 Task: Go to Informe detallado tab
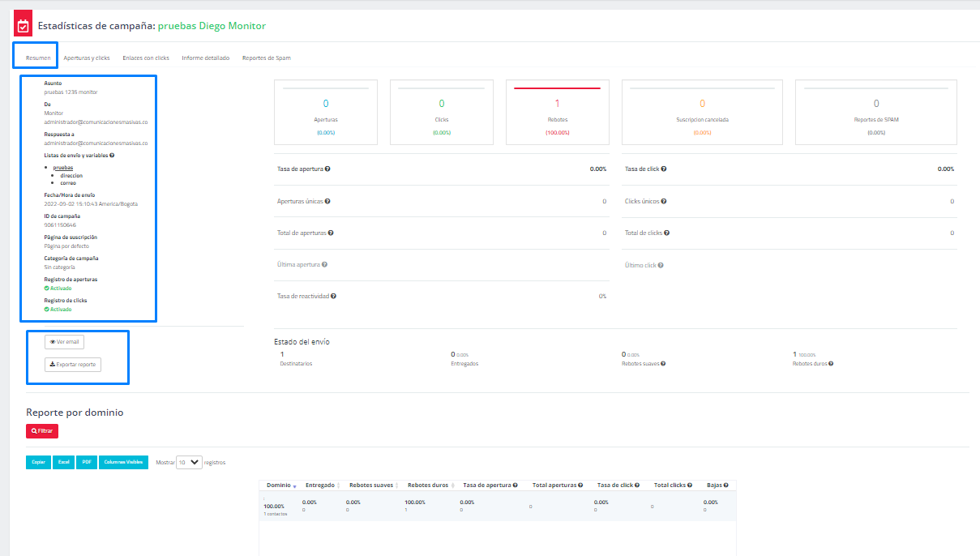205,58
